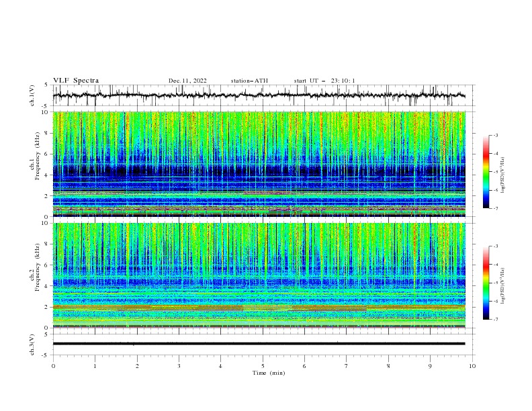Click the ch.1 spectrogram color scale bar
This screenshot has height=411, width=532.
[x=486, y=171]
